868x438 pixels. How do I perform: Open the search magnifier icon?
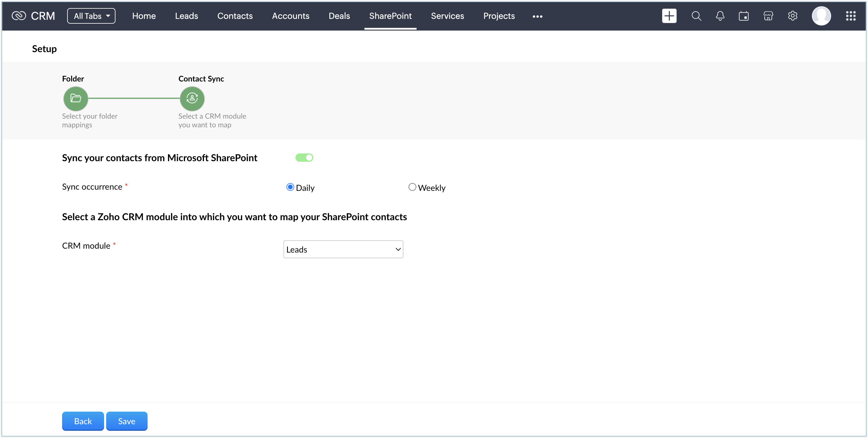click(696, 16)
